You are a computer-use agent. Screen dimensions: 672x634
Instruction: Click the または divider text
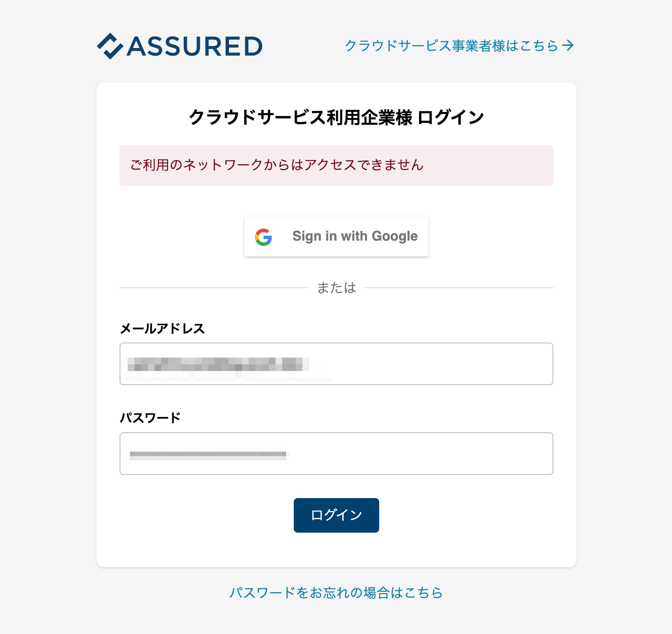[336, 288]
